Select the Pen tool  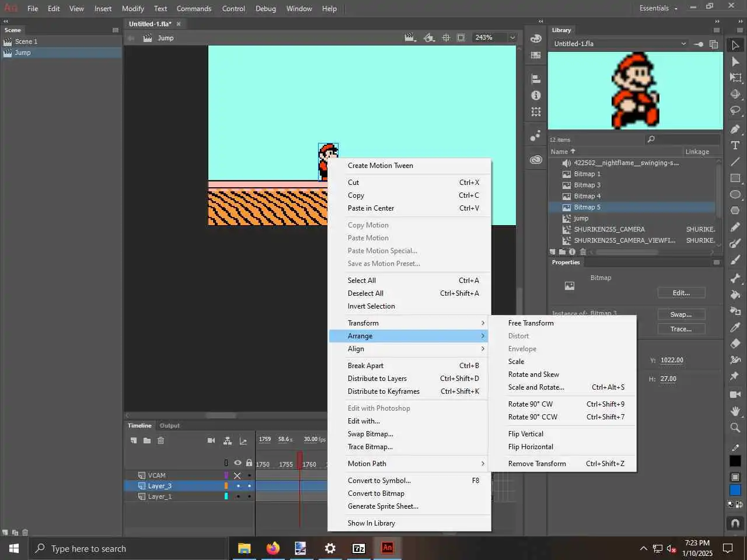[735, 129]
